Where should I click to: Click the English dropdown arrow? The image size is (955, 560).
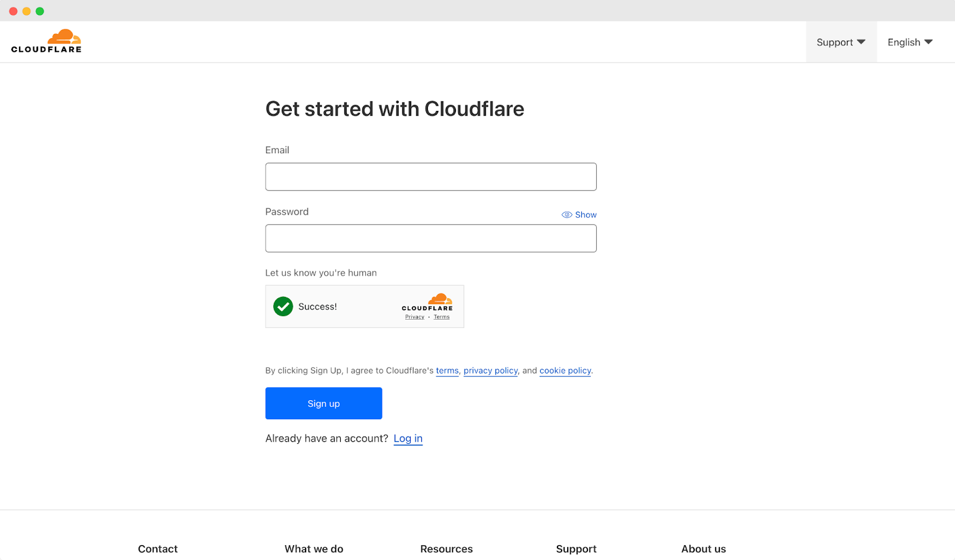click(x=929, y=42)
